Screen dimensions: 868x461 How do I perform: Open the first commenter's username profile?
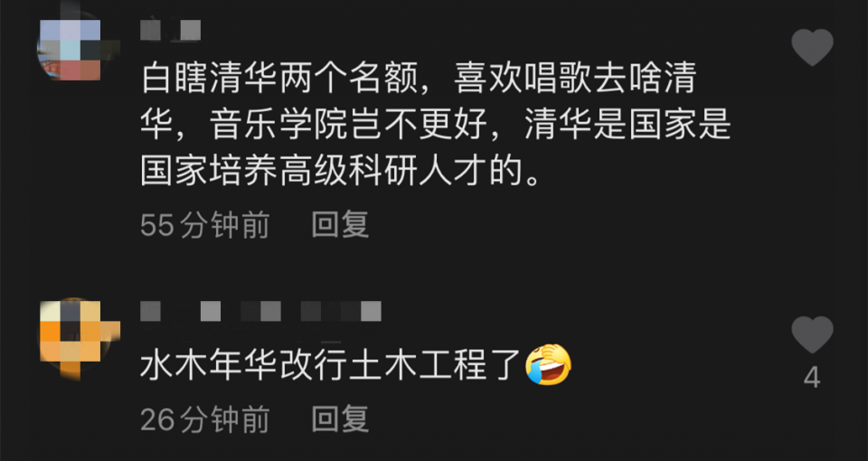point(171,30)
